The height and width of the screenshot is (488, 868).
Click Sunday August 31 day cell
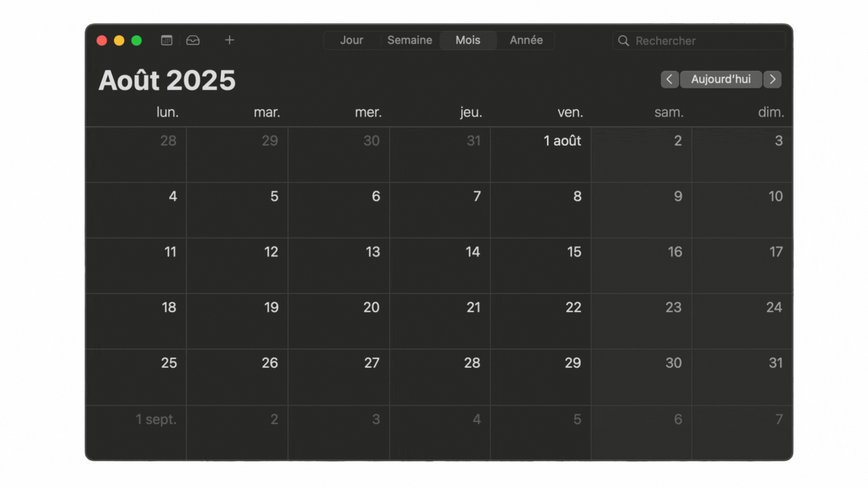click(x=742, y=377)
